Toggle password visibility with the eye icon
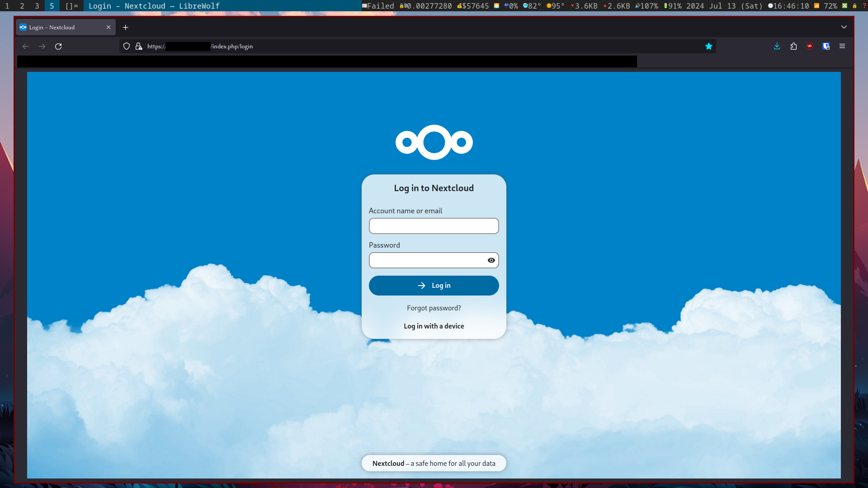This screenshot has height=488, width=868. tap(491, 260)
